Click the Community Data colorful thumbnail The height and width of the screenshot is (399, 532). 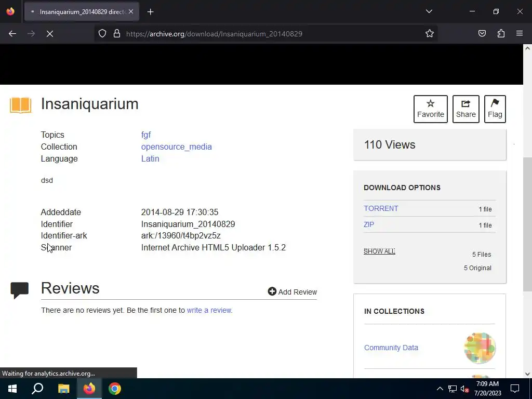tap(480, 348)
